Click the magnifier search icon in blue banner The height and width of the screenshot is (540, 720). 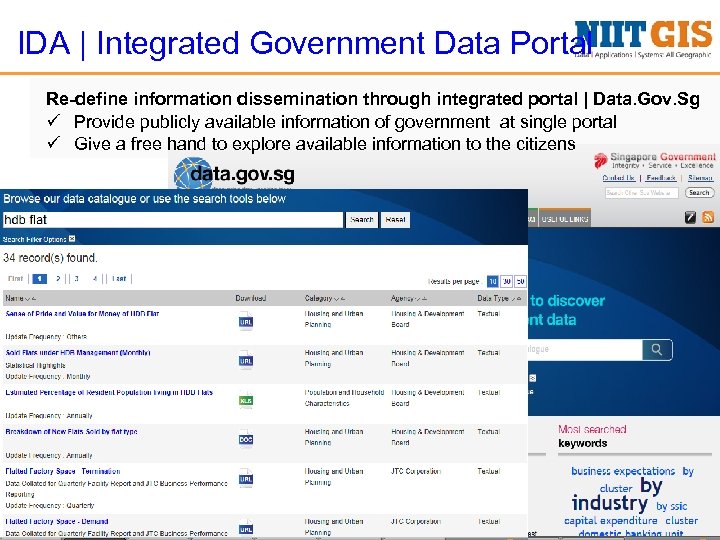tap(657, 350)
